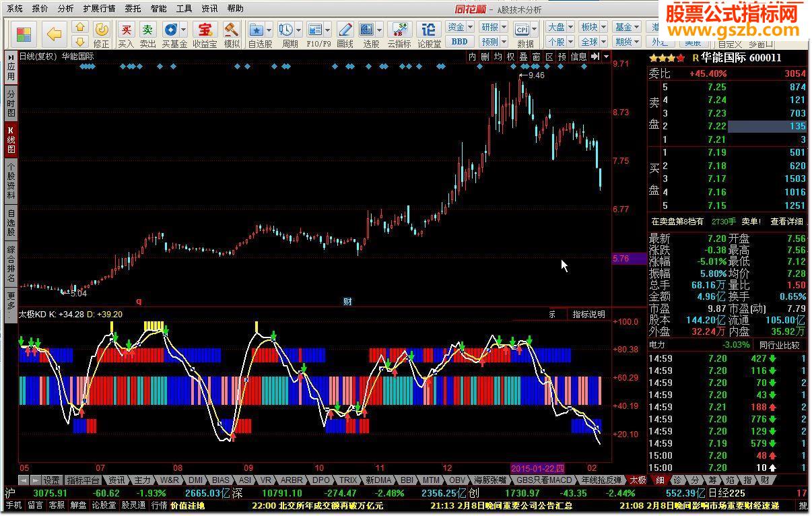Toggle the 叠 overlay option
Viewport: 812px width, 516px height.
tap(524, 57)
